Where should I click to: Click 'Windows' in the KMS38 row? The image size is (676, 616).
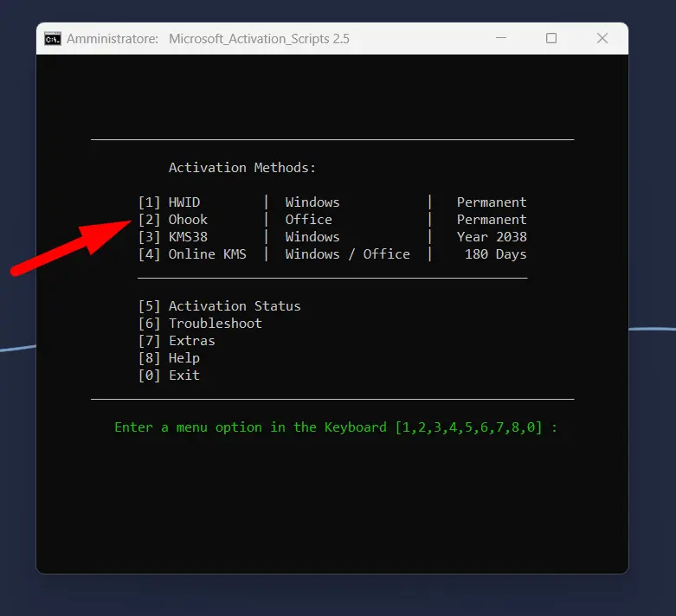click(312, 237)
